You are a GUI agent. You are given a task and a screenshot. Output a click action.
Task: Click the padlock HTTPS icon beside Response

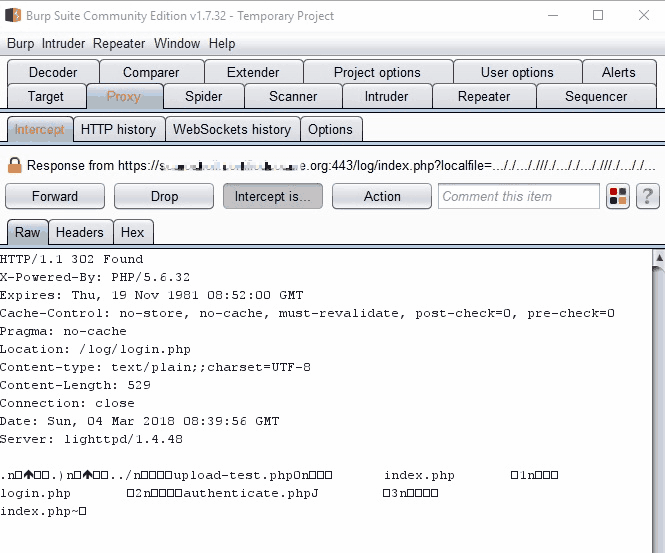(x=14, y=165)
